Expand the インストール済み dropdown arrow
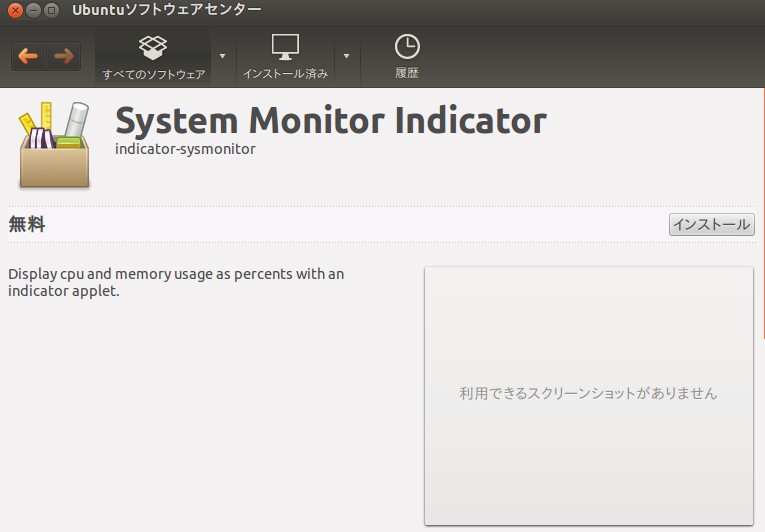765x532 pixels. [x=346, y=56]
